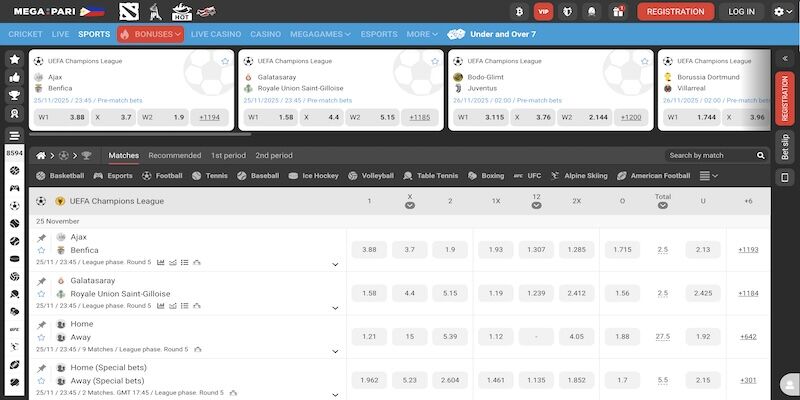This screenshot has width=800, height=400.
Task: Select the American Football sport filter
Action: pos(654,176)
